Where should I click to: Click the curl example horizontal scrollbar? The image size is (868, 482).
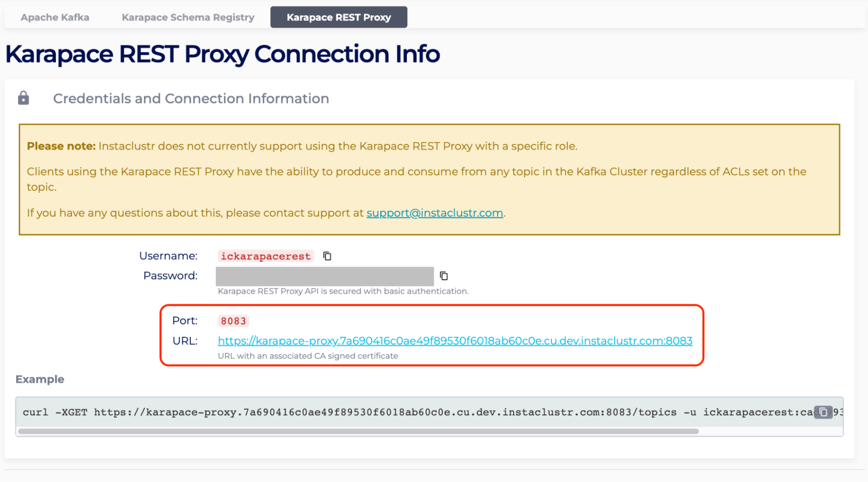358,431
